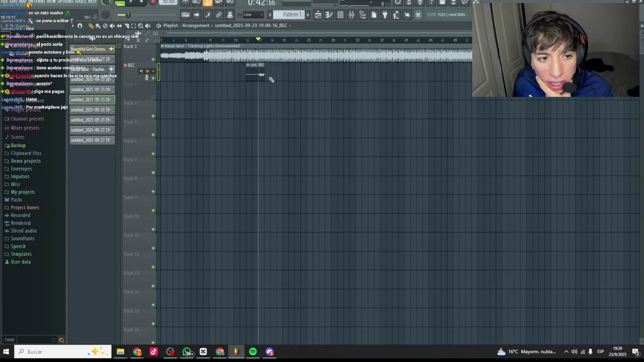The height and width of the screenshot is (362, 644).
Task: Open the Templates browser item
Action: click(18, 254)
